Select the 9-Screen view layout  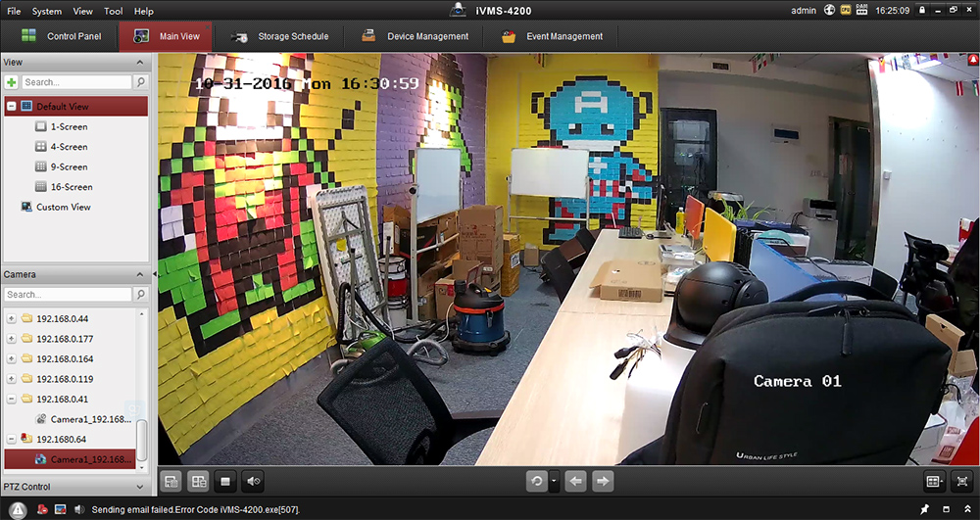[69, 166]
